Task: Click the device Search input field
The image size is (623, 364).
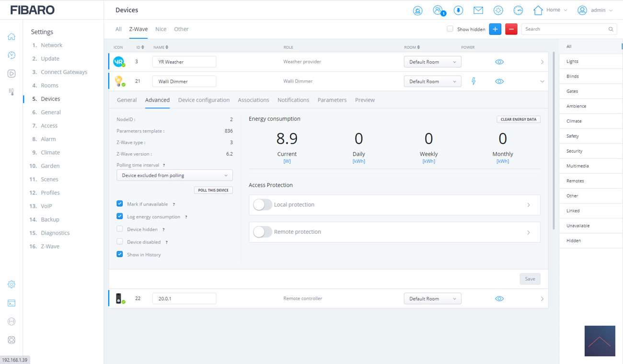Action: click(565, 29)
